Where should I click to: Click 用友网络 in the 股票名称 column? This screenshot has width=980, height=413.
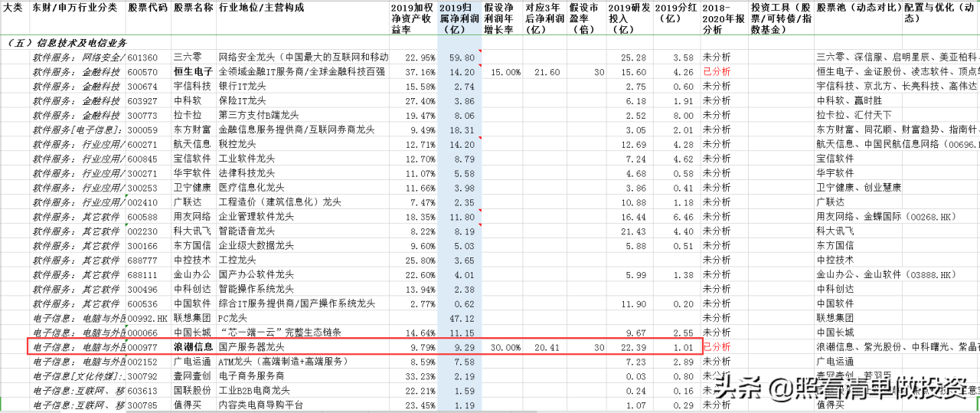click(193, 216)
